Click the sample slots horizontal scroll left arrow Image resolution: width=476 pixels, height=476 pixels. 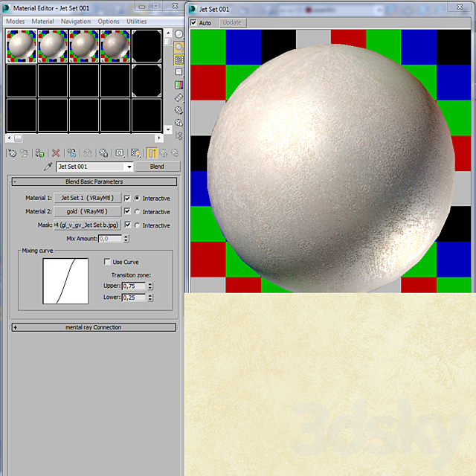(x=10, y=138)
